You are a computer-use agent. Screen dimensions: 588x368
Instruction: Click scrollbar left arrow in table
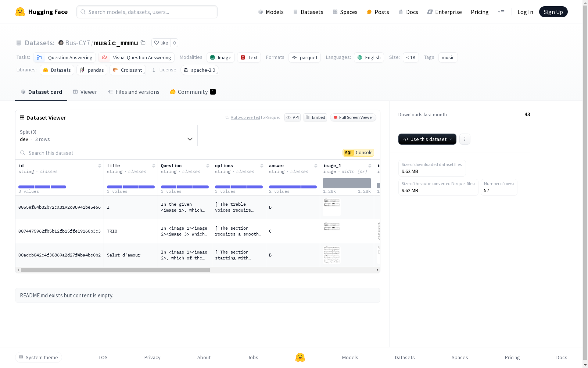(18, 270)
